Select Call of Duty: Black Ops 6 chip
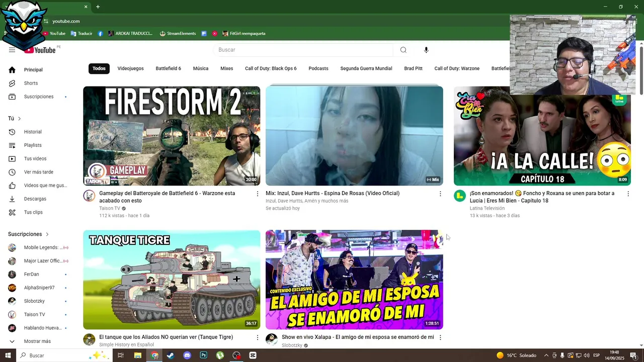The image size is (644, 362). click(x=271, y=68)
